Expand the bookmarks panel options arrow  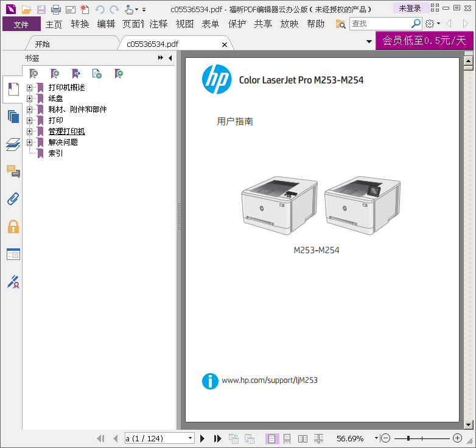(x=161, y=58)
